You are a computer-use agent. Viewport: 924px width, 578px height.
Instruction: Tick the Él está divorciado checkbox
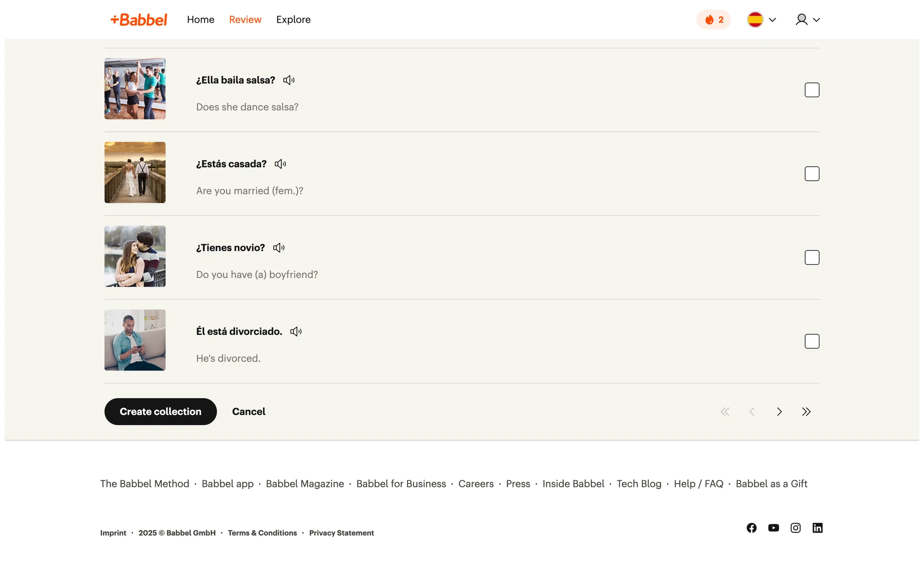pos(811,342)
